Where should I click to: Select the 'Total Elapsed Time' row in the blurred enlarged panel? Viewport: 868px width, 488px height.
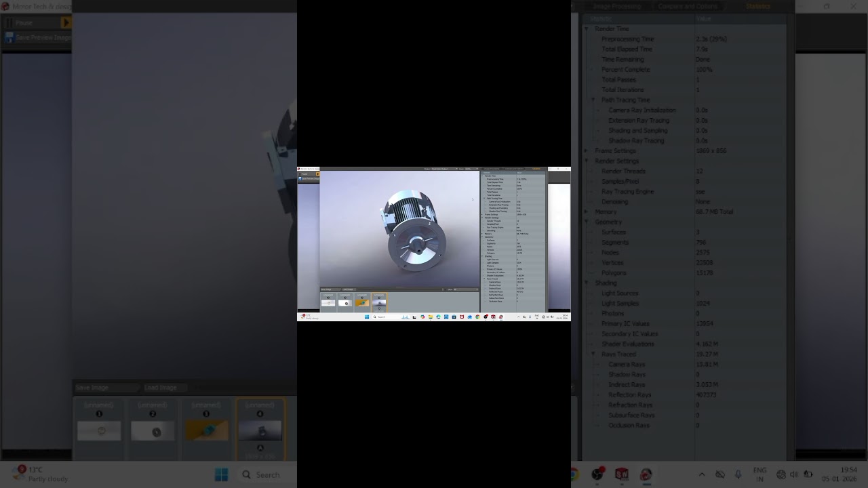point(685,49)
